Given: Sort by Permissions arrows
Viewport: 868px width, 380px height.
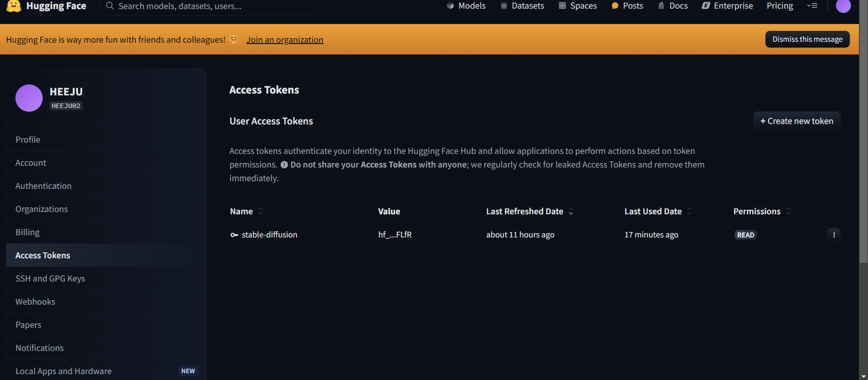Looking at the screenshot, I should click(789, 211).
